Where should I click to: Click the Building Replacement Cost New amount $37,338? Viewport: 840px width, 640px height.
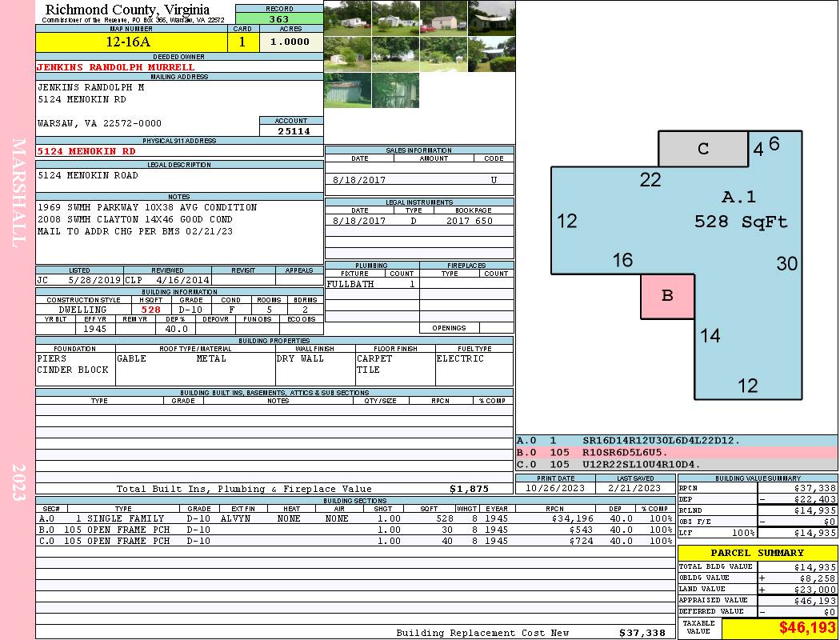642,633
